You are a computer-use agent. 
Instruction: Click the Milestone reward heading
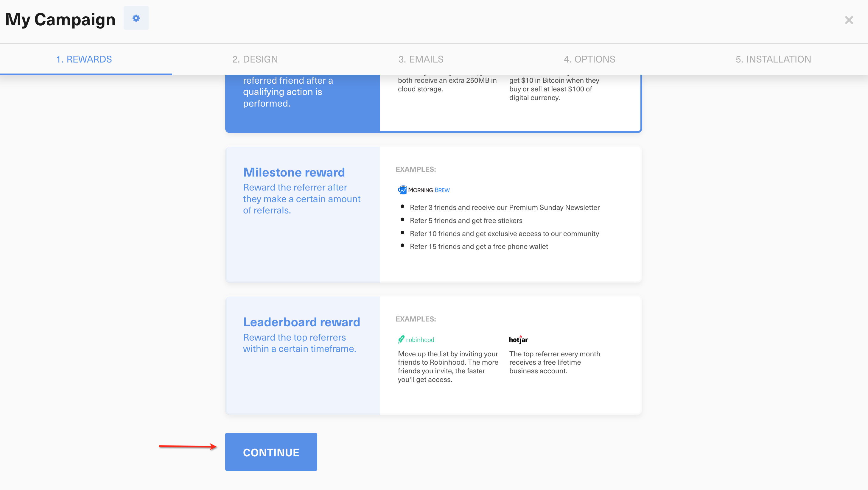(294, 172)
